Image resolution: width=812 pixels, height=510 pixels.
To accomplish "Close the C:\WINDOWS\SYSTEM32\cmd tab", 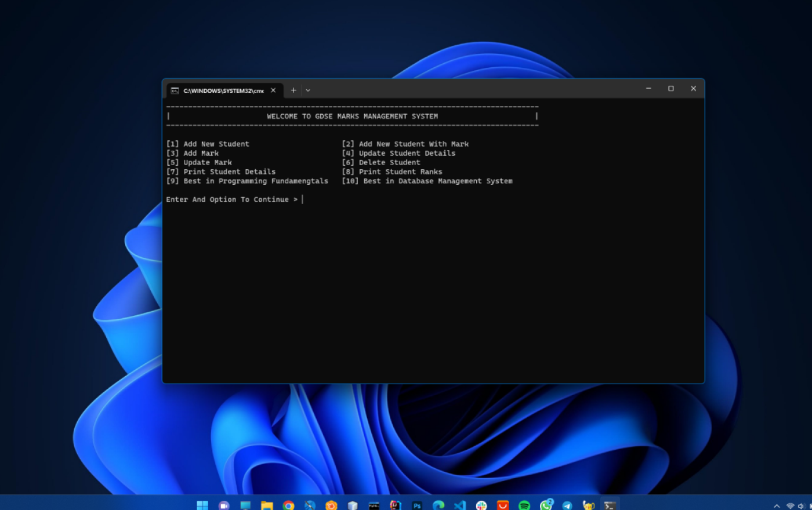I will point(273,90).
